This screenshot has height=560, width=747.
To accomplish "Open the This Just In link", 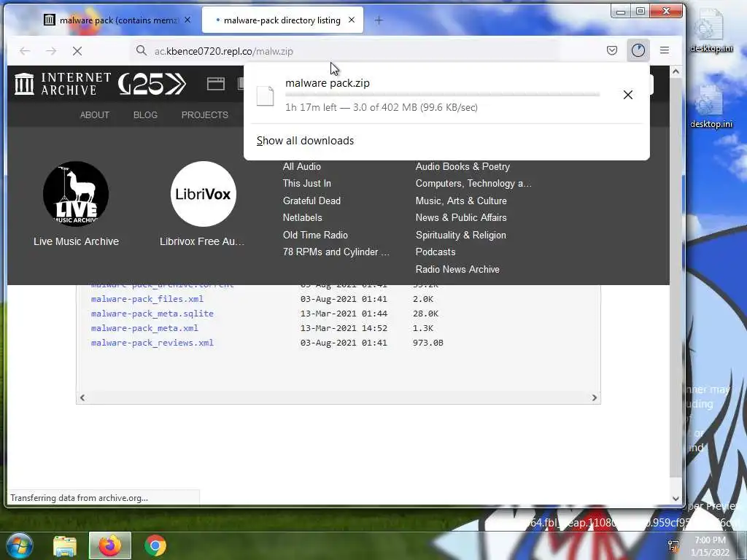I will click(x=307, y=183).
